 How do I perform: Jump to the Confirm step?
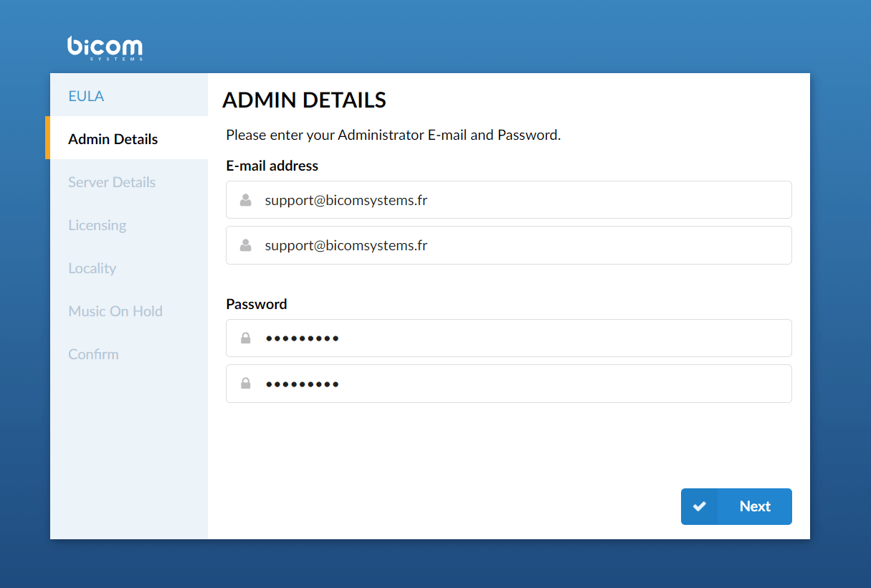93,354
